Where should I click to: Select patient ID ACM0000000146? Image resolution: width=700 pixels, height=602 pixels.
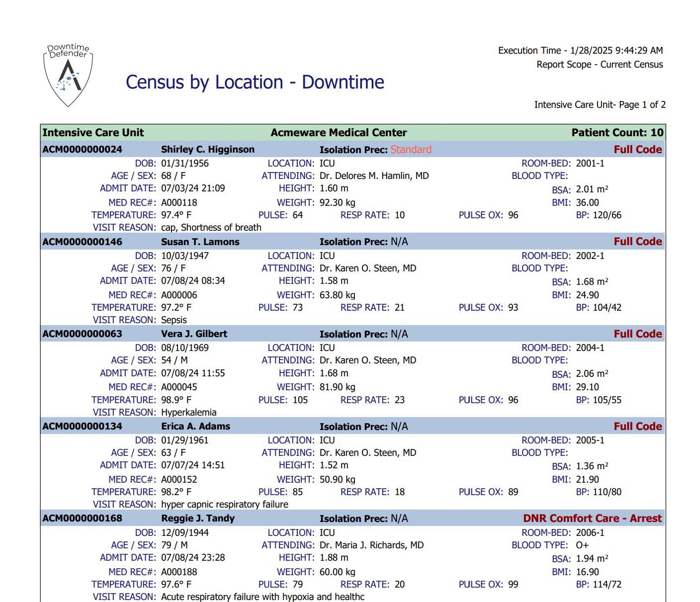[82, 242]
